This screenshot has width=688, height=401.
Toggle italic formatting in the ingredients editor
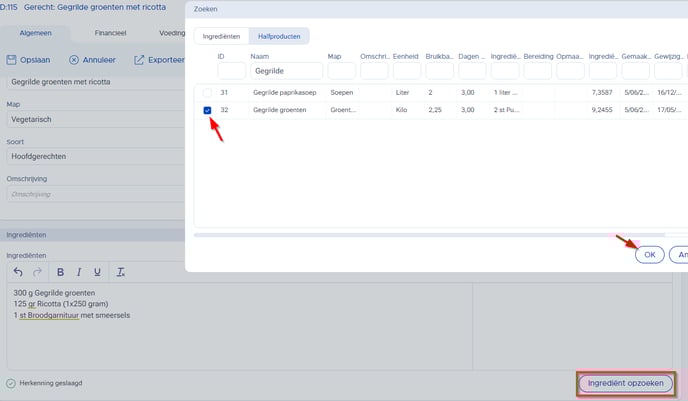[78, 272]
